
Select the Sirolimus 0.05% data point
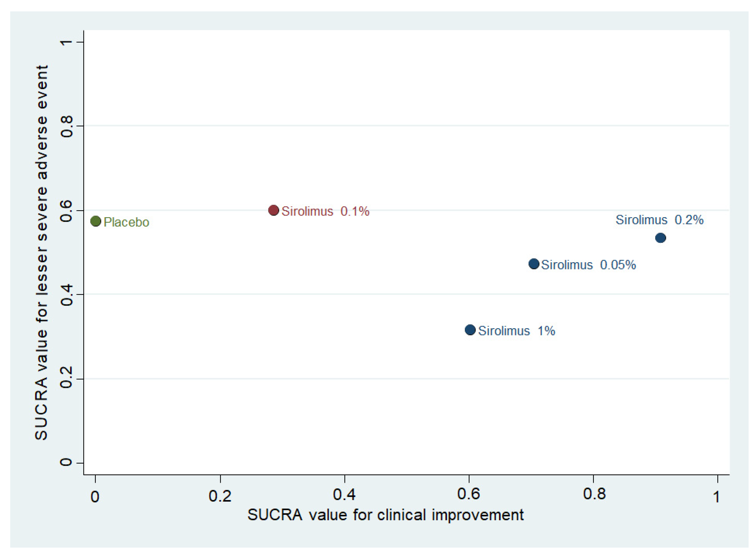[534, 264]
